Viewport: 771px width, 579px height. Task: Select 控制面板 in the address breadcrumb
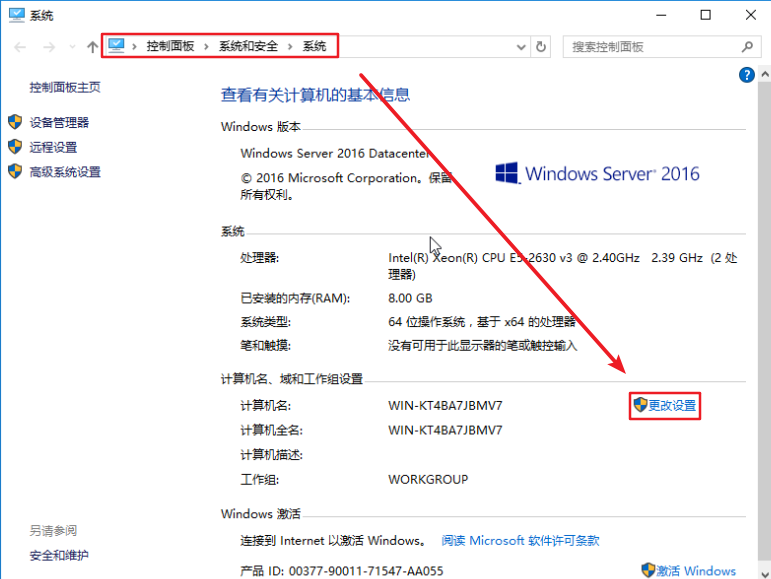point(170,46)
